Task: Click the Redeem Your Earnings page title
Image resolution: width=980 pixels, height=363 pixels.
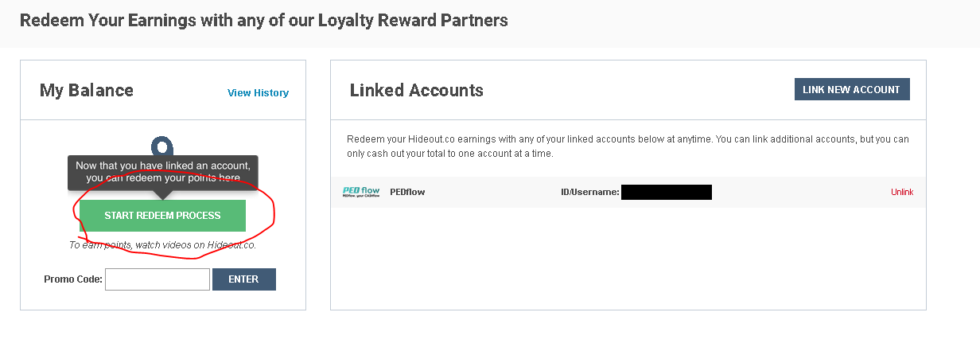Action: (x=263, y=20)
